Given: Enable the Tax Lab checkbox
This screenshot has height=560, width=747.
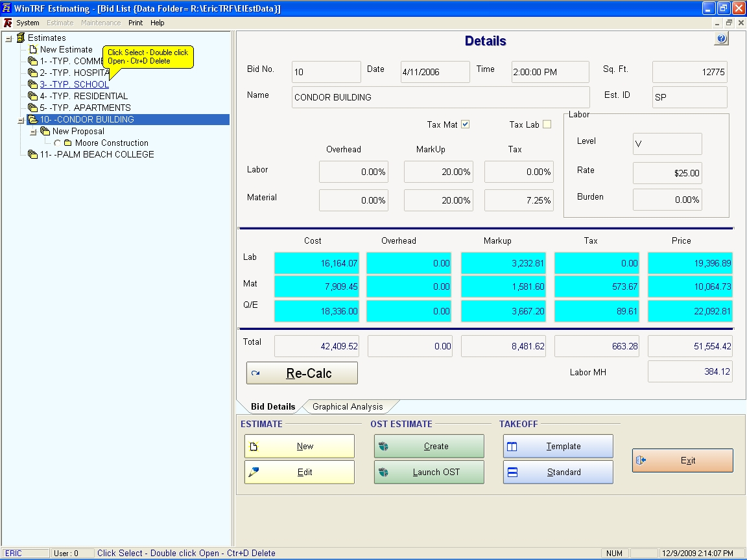Looking at the screenshot, I should pyautogui.click(x=547, y=124).
